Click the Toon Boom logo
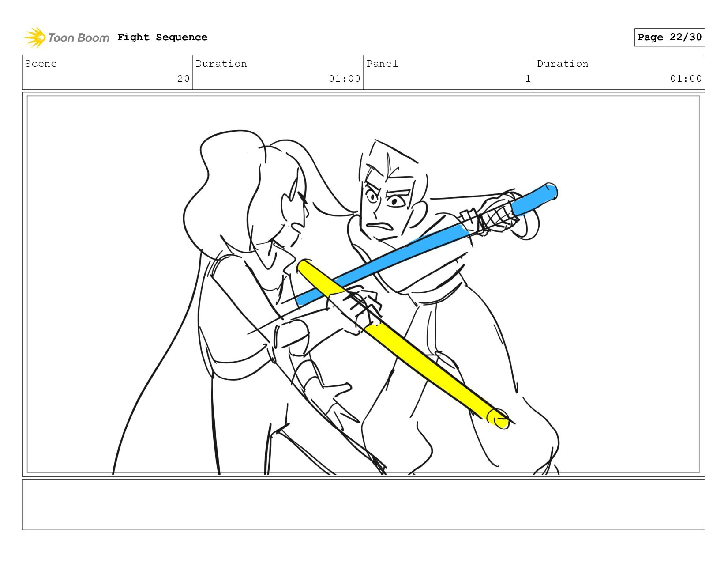 pyautogui.click(x=66, y=38)
